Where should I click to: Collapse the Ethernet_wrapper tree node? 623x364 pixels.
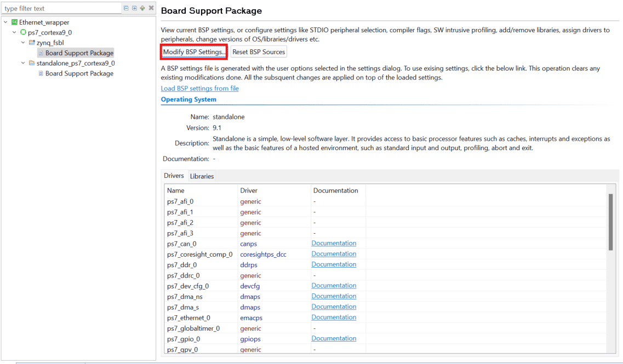(5, 22)
